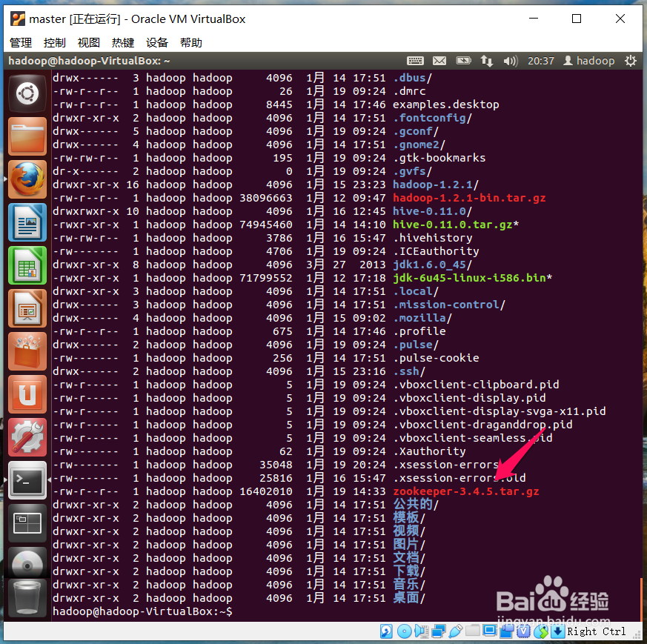This screenshot has width=647, height=644.
Task: Open Ubuntu Software Center shopping bag icon
Action: 27,351
